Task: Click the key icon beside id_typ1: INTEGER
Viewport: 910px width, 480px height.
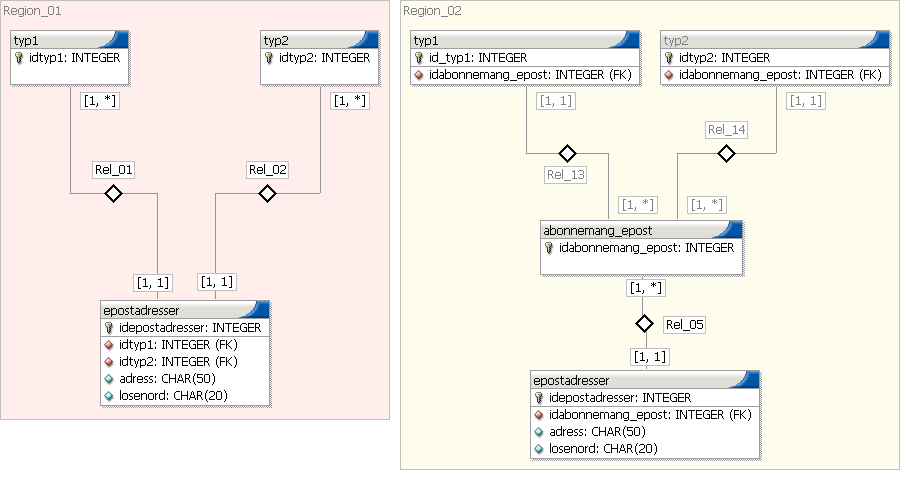Action: pos(419,57)
